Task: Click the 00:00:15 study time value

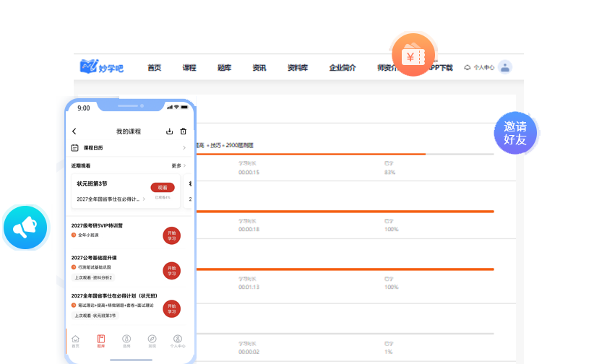Action: coord(249,173)
